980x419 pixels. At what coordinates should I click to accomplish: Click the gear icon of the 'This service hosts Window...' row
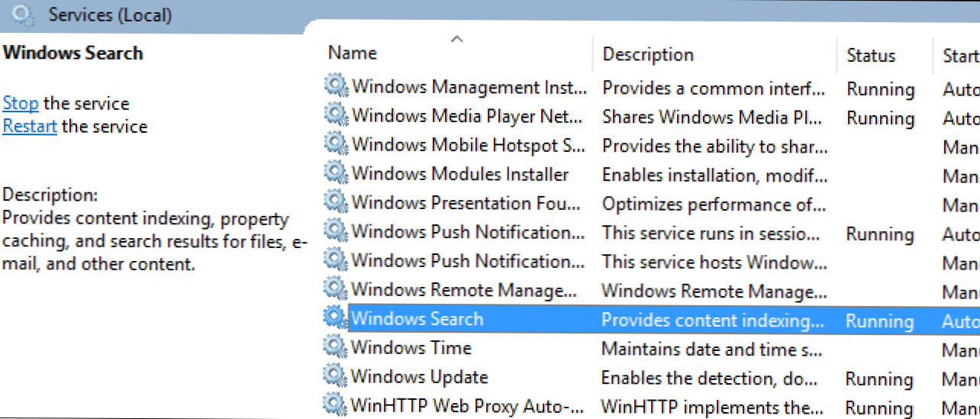click(336, 259)
